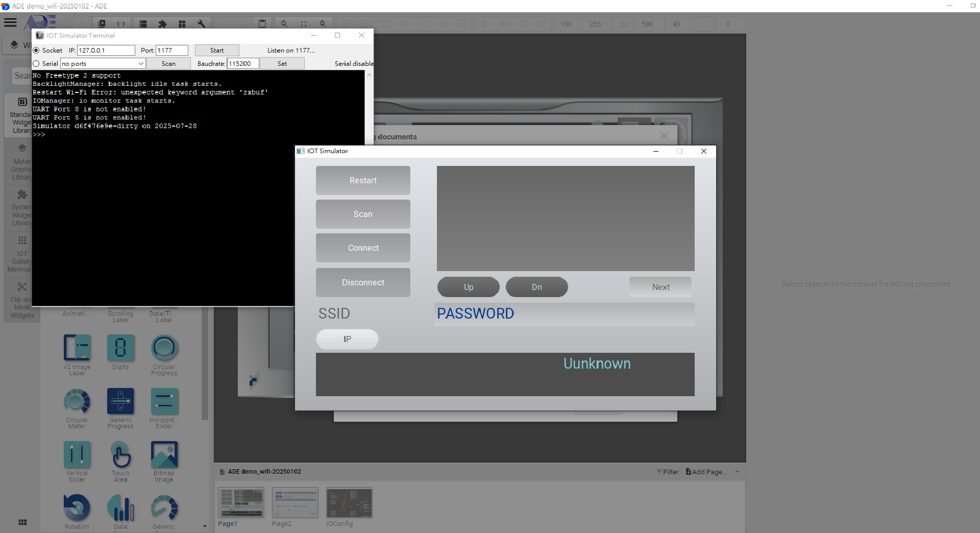980x533 pixels.
Task: Choose the Bitmap Image widget icon
Action: [164, 454]
